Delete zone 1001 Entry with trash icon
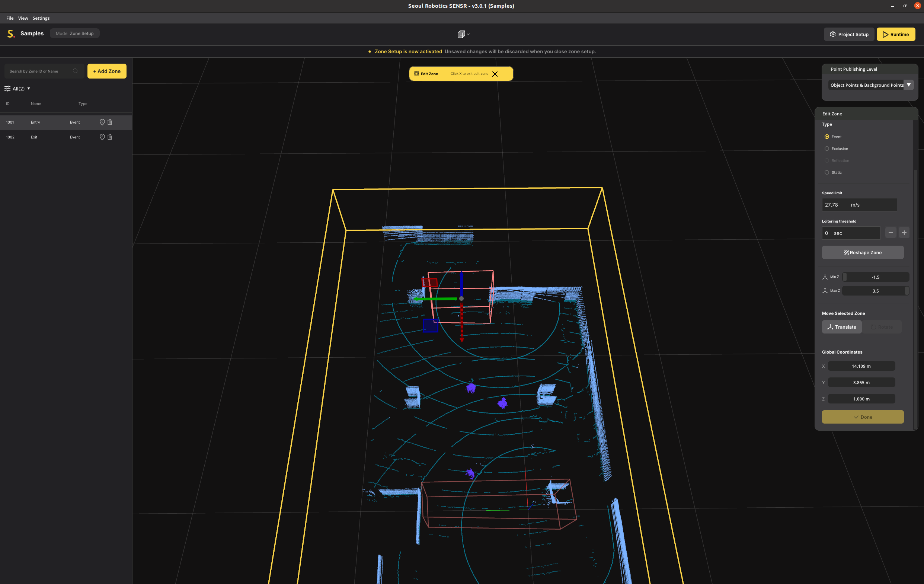924x584 pixels. tap(110, 122)
